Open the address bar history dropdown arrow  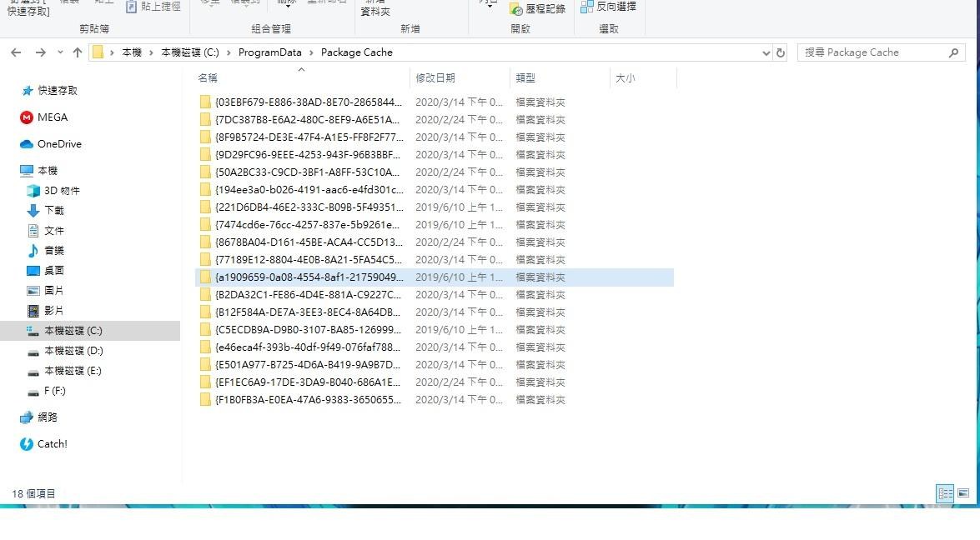pos(766,52)
